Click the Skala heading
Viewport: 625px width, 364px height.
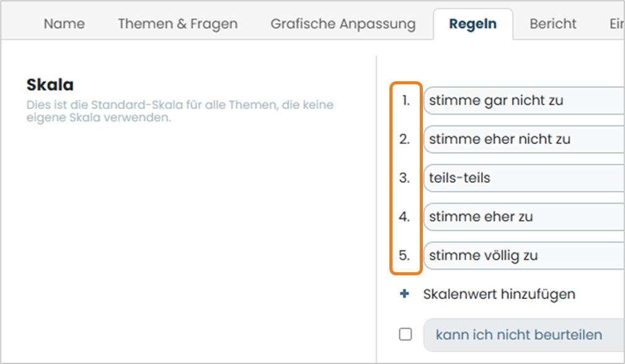coord(50,85)
